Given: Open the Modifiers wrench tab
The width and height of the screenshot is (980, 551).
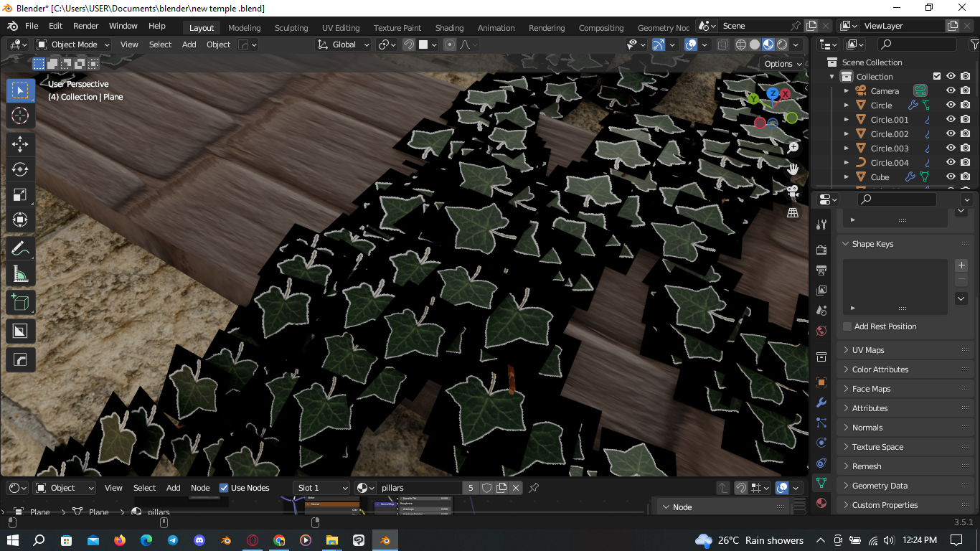Looking at the screenshot, I should coord(821,402).
